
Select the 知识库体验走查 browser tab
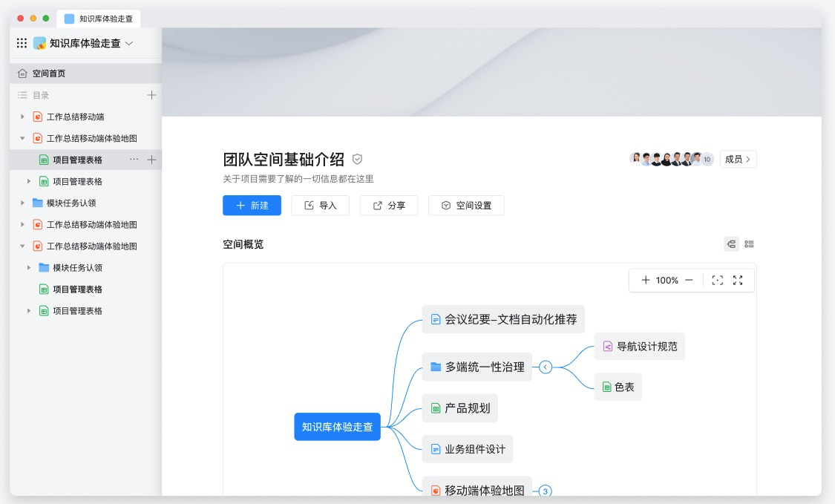[x=96, y=19]
